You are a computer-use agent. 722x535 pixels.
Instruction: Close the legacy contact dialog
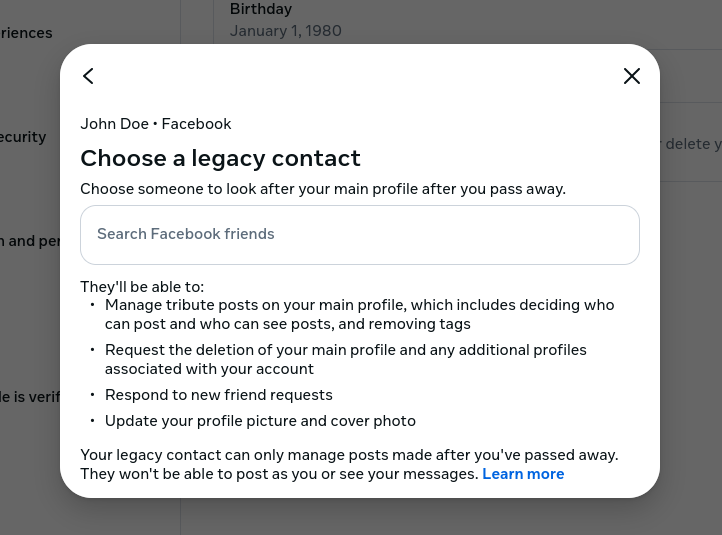point(632,76)
